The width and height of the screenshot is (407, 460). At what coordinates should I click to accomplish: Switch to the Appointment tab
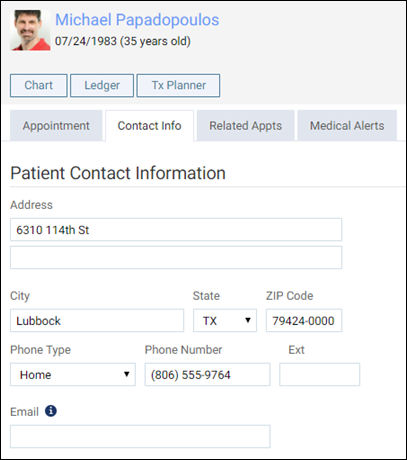coord(56,126)
